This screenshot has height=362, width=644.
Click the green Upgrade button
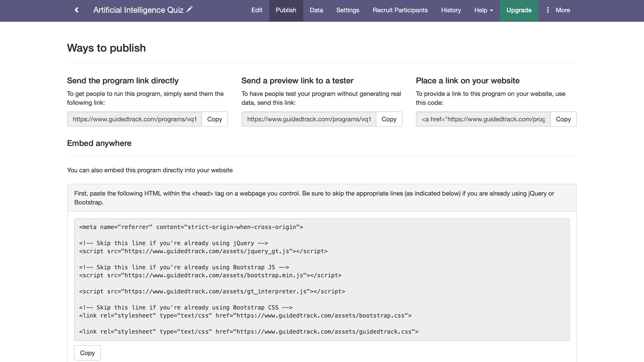pyautogui.click(x=519, y=10)
